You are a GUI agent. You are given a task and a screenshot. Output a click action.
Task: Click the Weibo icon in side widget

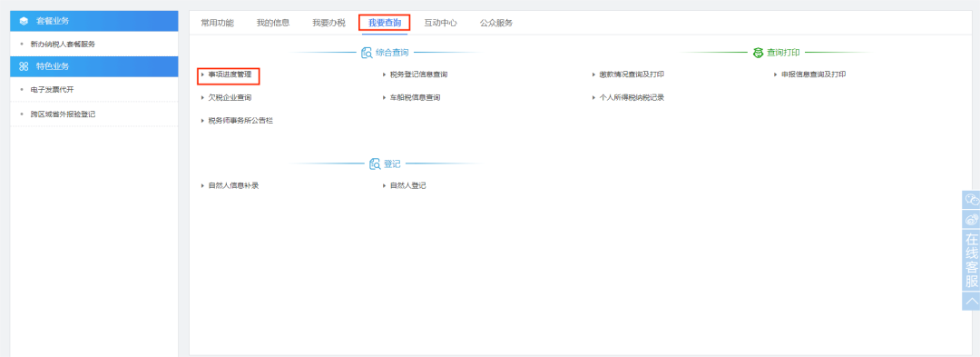[971, 220]
